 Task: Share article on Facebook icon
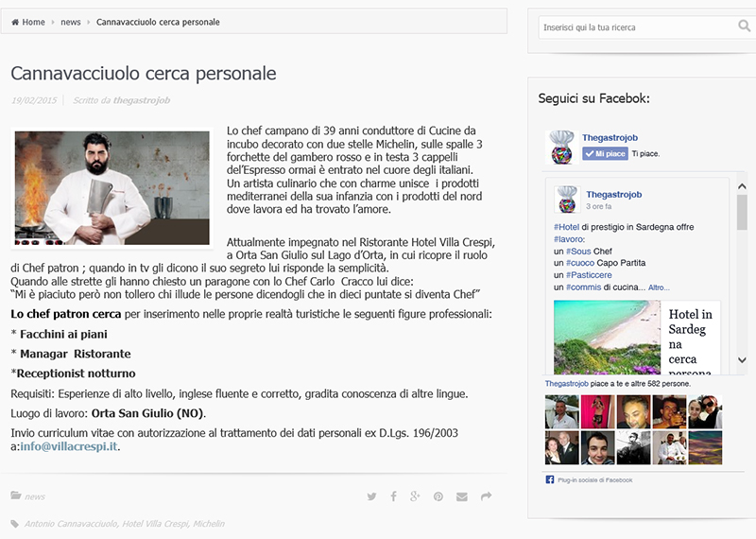tap(393, 496)
